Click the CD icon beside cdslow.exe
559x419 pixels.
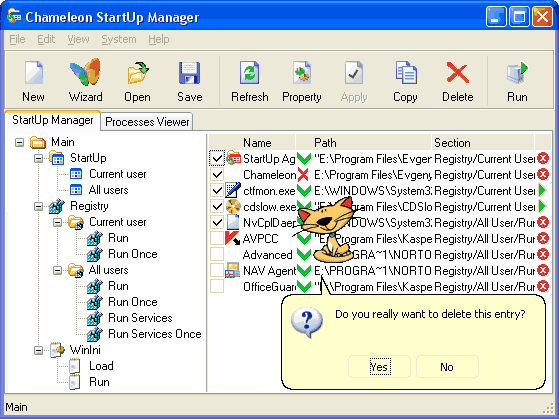pyautogui.click(x=233, y=206)
